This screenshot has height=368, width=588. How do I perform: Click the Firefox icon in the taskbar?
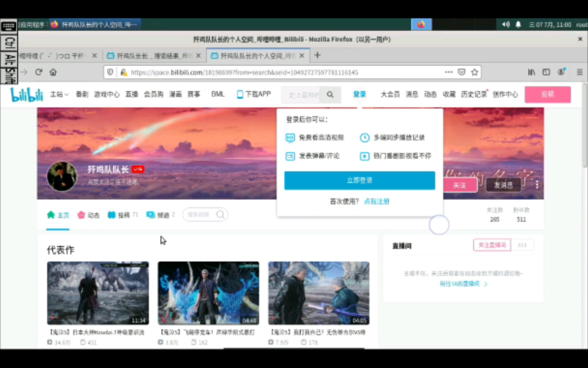coord(421,24)
